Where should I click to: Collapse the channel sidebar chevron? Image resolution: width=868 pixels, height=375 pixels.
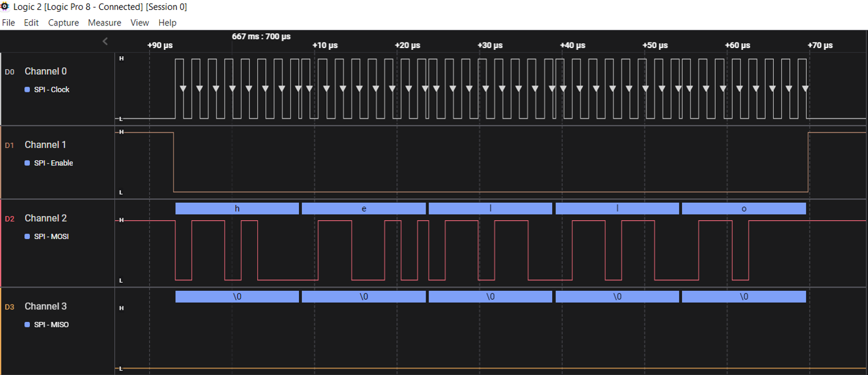(105, 41)
